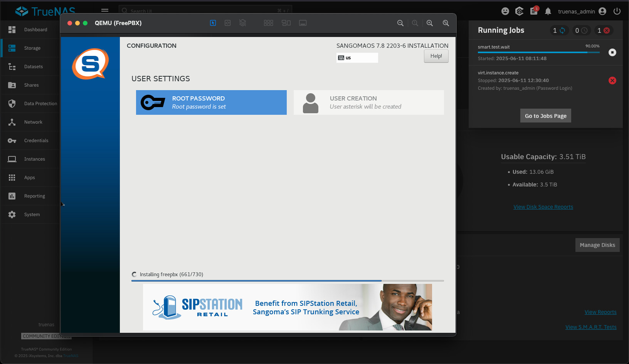
Task: Open the jobs clipboard icon with badge
Action: click(534, 11)
